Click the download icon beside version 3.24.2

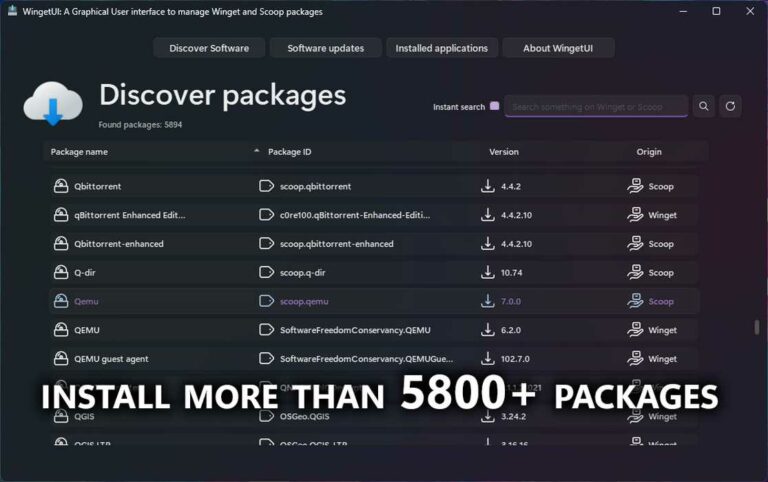(x=487, y=416)
